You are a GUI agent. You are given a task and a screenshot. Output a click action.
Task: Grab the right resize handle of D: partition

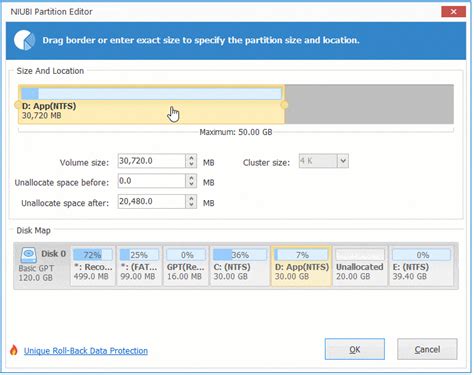coord(284,105)
